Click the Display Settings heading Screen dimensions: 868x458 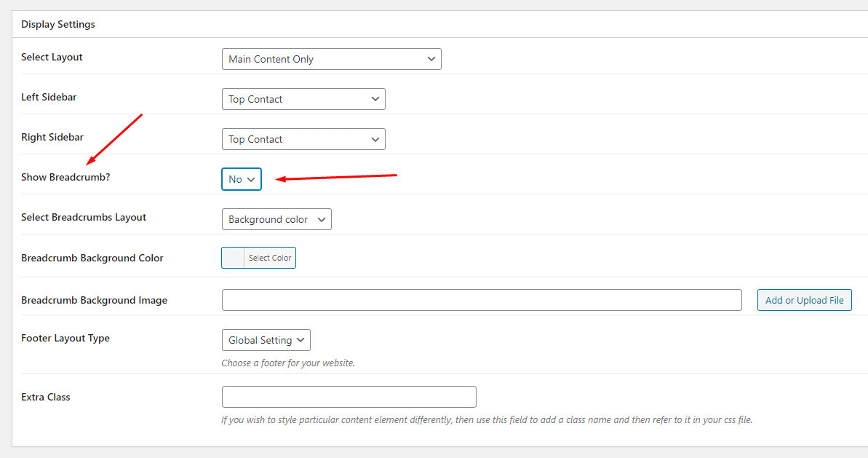point(58,24)
